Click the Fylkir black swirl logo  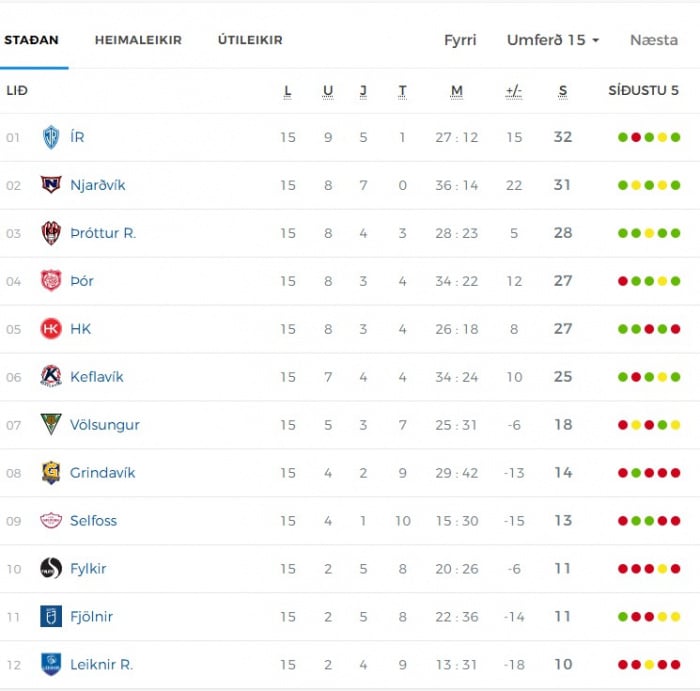(x=51, y=569)
